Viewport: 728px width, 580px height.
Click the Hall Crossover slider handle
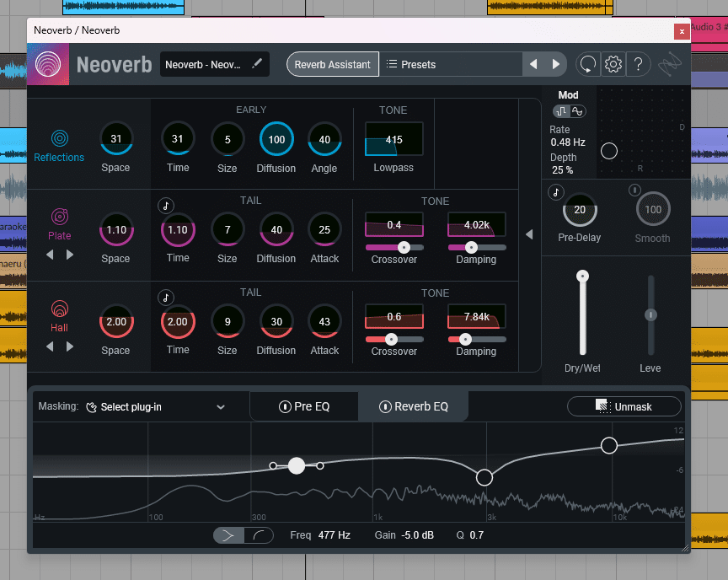[392, 340]
